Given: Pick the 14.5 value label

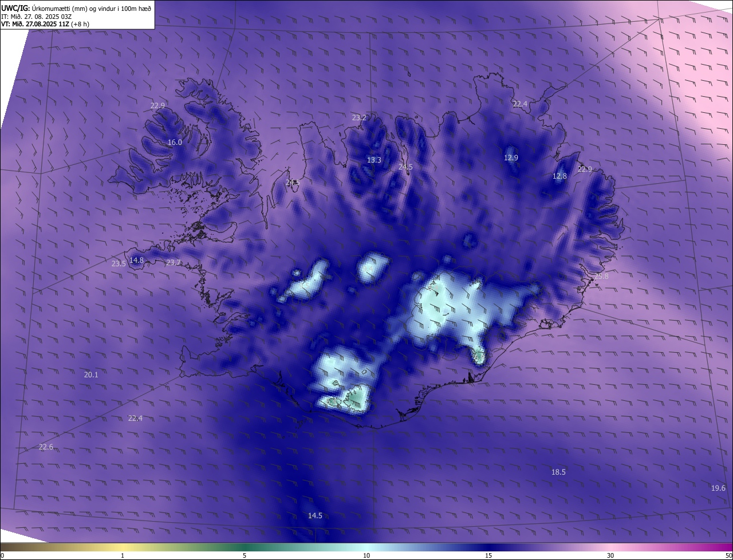Looking at the screenshot, I should 315,515.
